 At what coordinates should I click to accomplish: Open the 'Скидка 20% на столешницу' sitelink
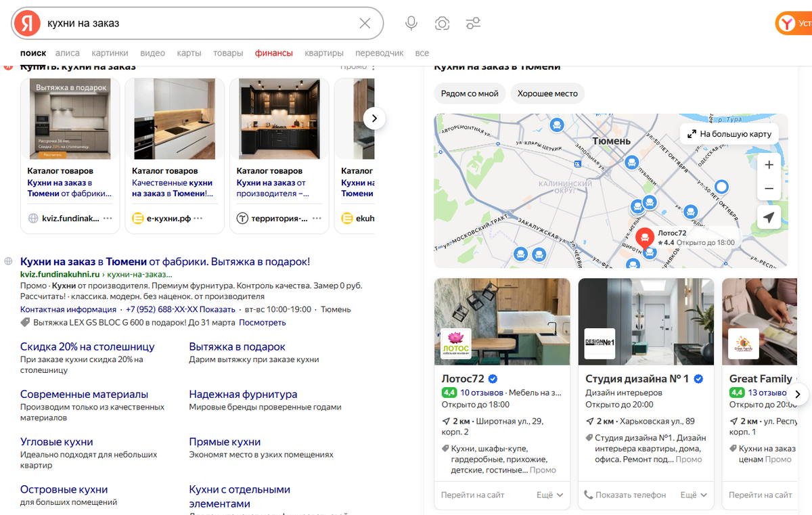88,346
